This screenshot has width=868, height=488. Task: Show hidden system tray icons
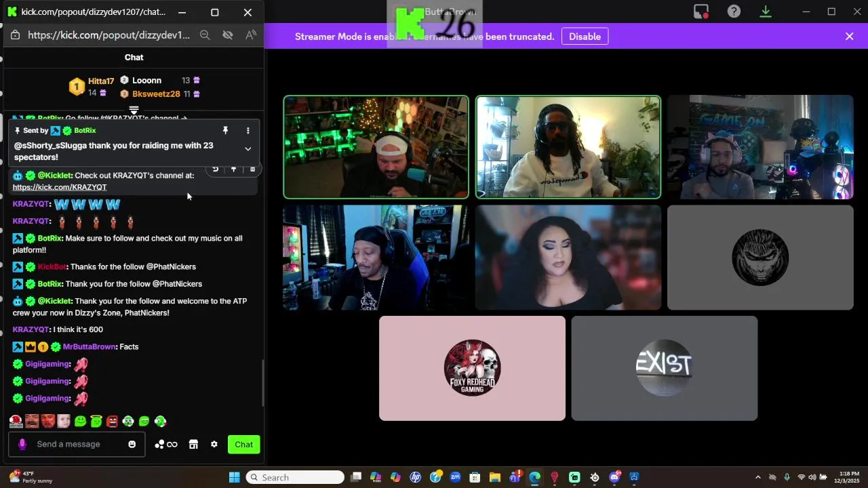tap(757, 477)
